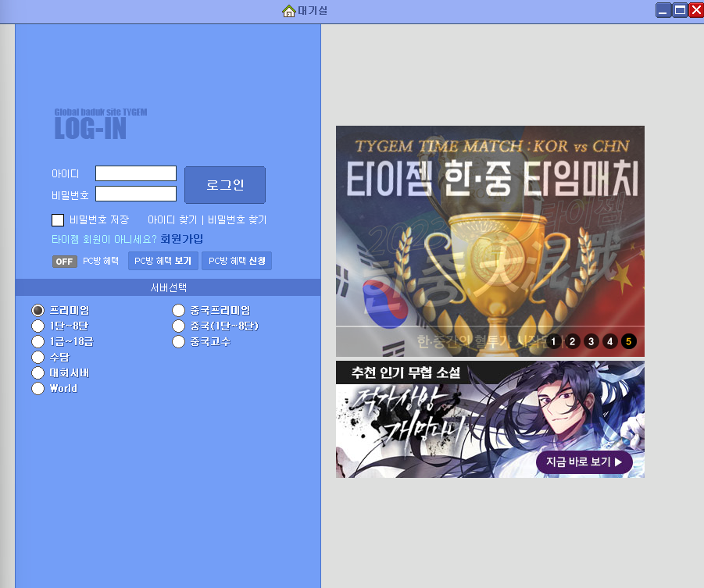Select the 수담 server radio button

[x=38, y=358]
